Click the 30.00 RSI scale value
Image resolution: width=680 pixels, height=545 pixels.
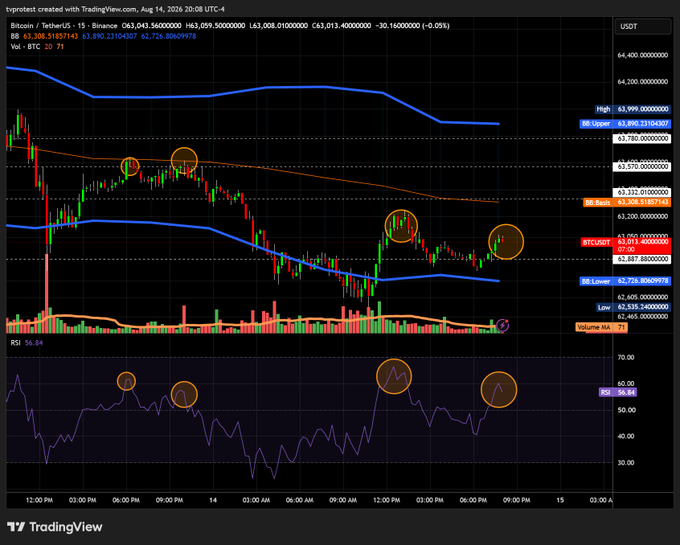625,463
